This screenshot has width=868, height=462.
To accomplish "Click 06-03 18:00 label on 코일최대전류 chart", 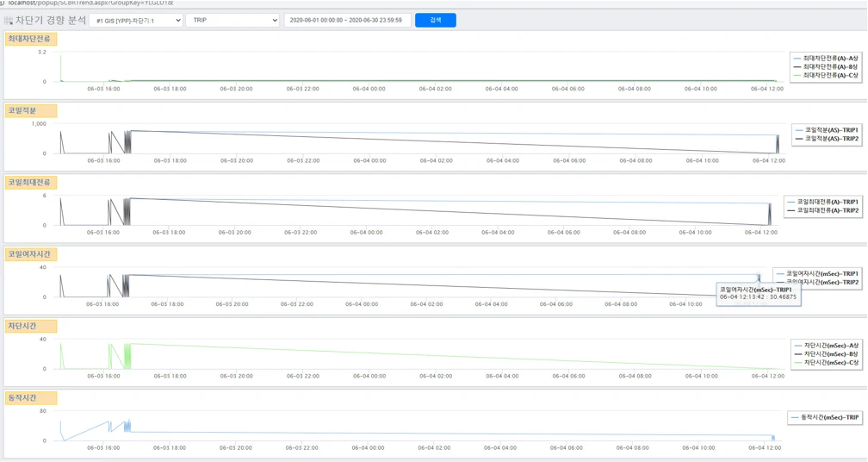I will coord(169,233).
